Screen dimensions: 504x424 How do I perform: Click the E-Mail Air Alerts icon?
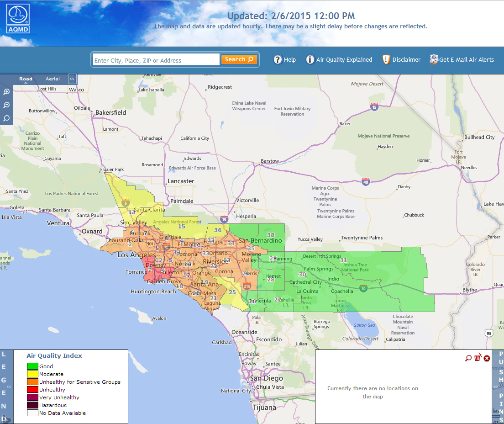433,59
